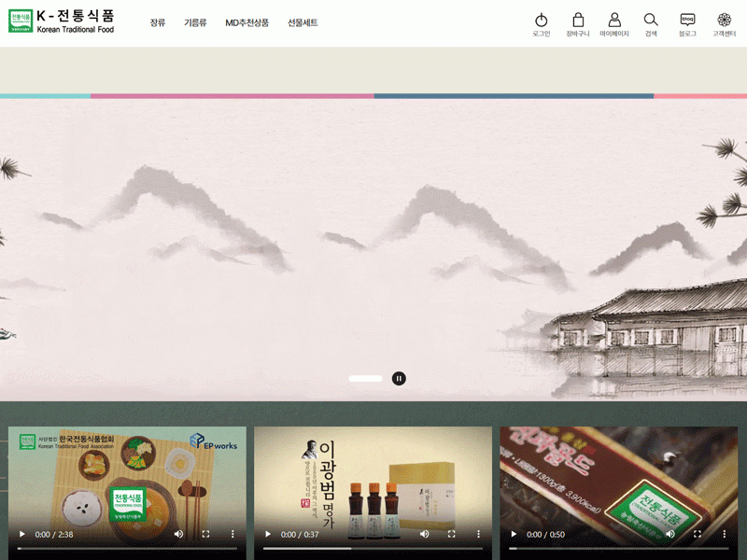Screen dimensions: 747x560
Task: Open more options on third video
Action: 723,535
